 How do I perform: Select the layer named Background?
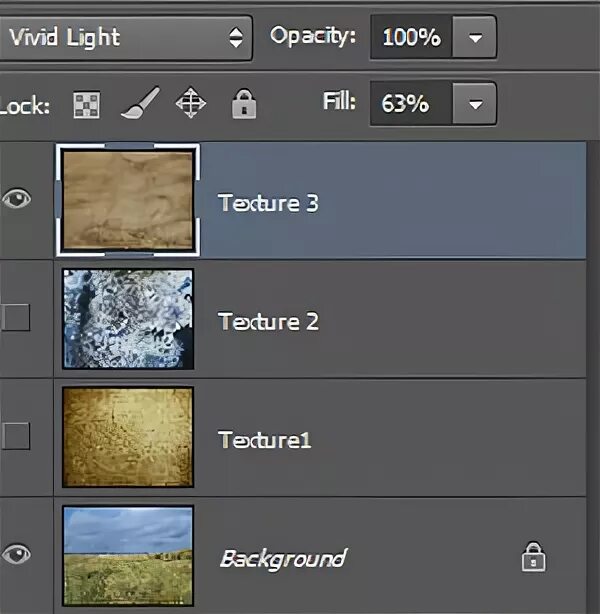[x=282, y=558]
